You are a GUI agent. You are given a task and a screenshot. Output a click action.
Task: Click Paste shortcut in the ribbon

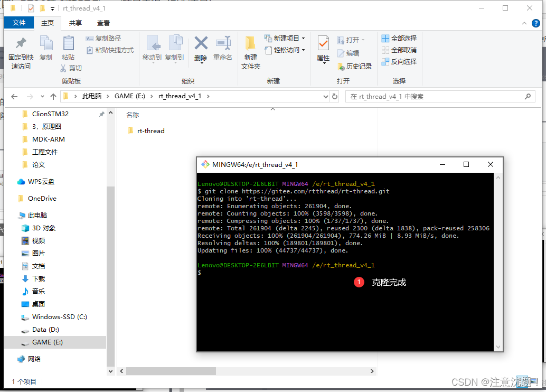pyautogui.click(x=110, y=50)
